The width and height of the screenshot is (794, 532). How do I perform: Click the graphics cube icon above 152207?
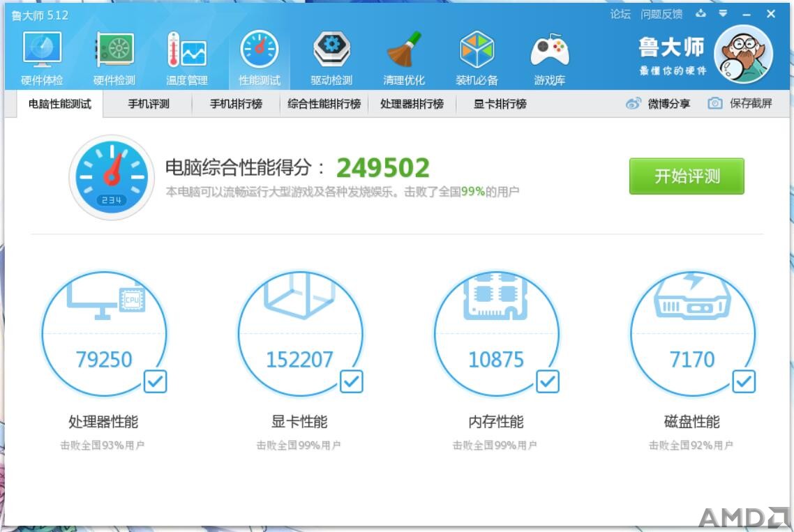click(x=300, y=296)
